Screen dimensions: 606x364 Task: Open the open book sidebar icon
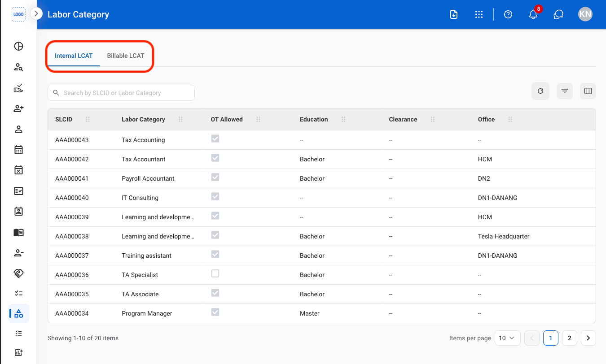[x=18, y=232]
